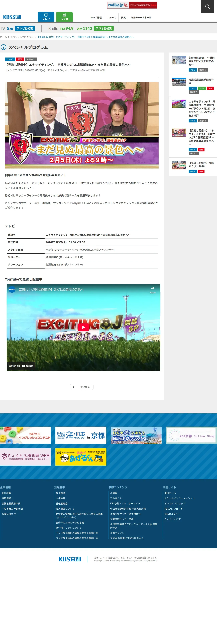This screenshot has height=644, width=217.
Task: Open 著作権・リンクについて footer link
Action: 69,528
